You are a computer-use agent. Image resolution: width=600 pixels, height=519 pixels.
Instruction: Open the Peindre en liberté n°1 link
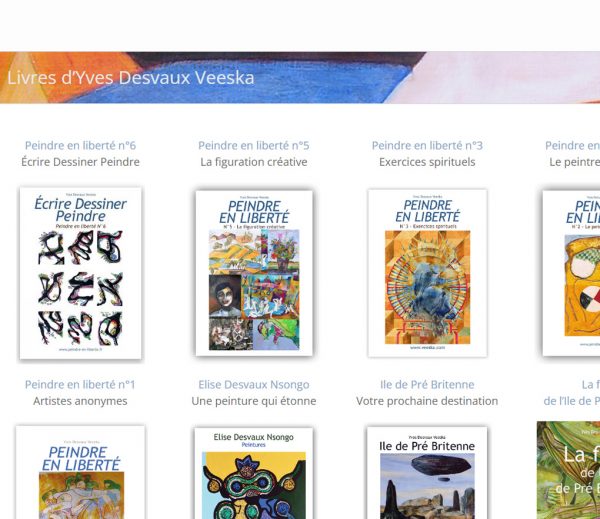(80, 384)
